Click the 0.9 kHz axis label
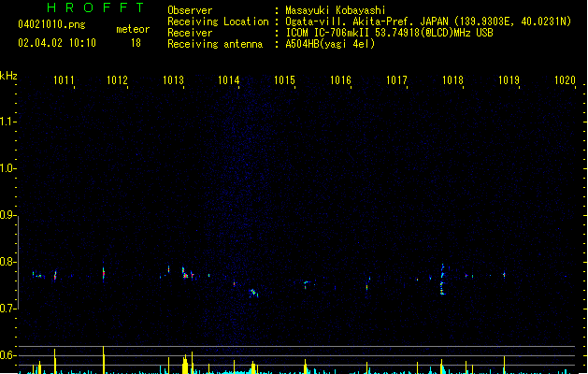Image resolution: width=588 pixels, height=374 pixels. pos(7,215)
